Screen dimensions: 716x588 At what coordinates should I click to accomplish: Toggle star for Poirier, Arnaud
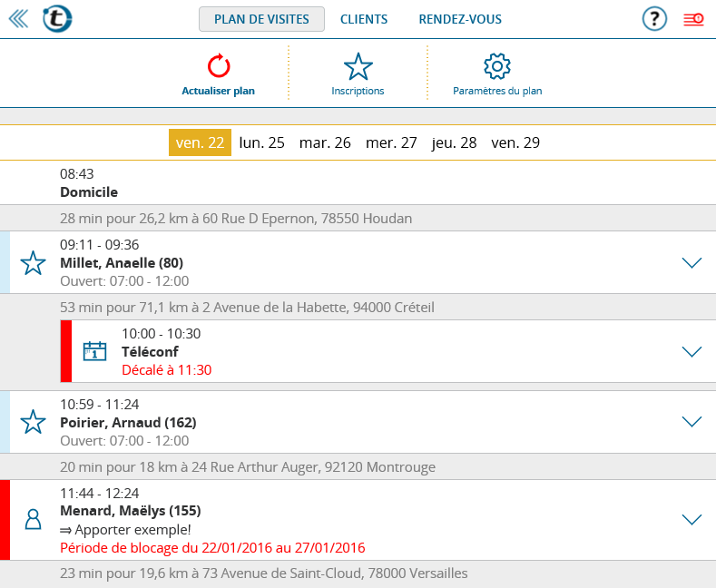click(34, 422)
